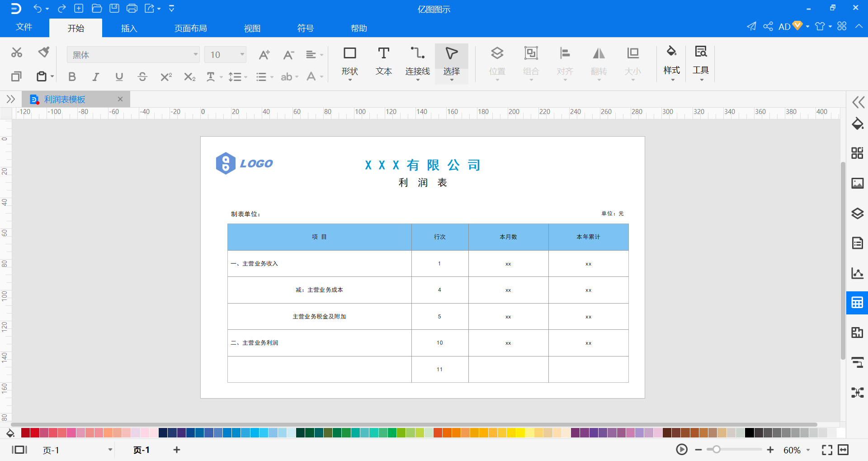Open the layers panel in right sidebar
Screen dimensions: 868x461
[x=857, y=213]
